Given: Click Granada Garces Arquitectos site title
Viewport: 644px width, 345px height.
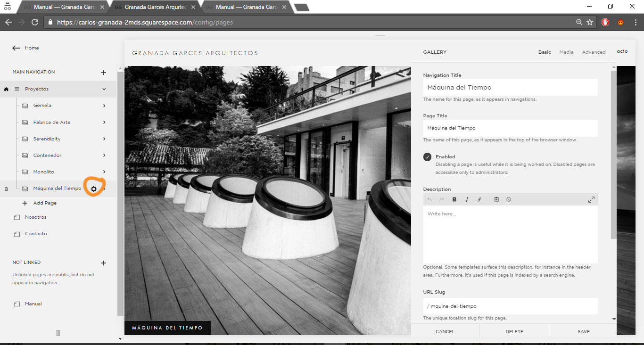Looking at the screenshot, I should click(x=195, y=53).
